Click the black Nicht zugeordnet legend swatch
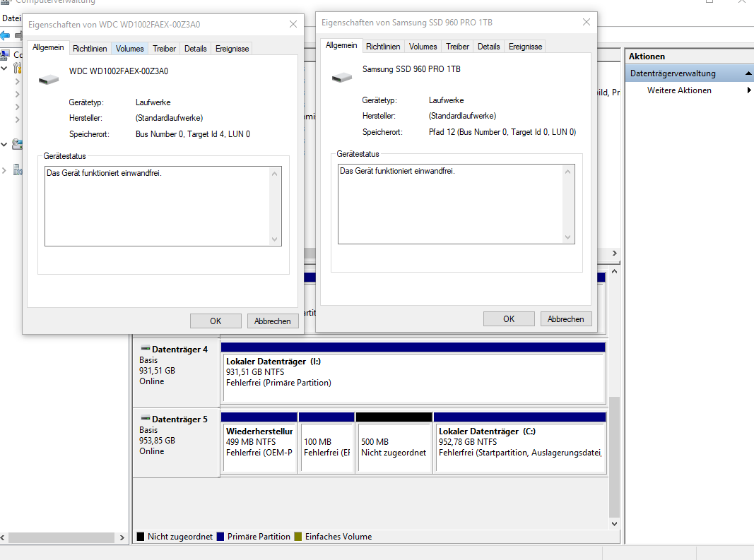The image size is (754, 560). [141, 537]
